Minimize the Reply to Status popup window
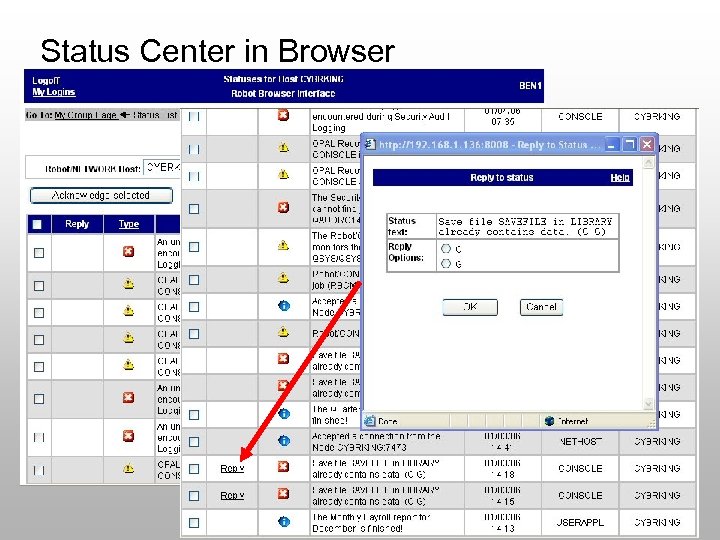 coord(611,145)
